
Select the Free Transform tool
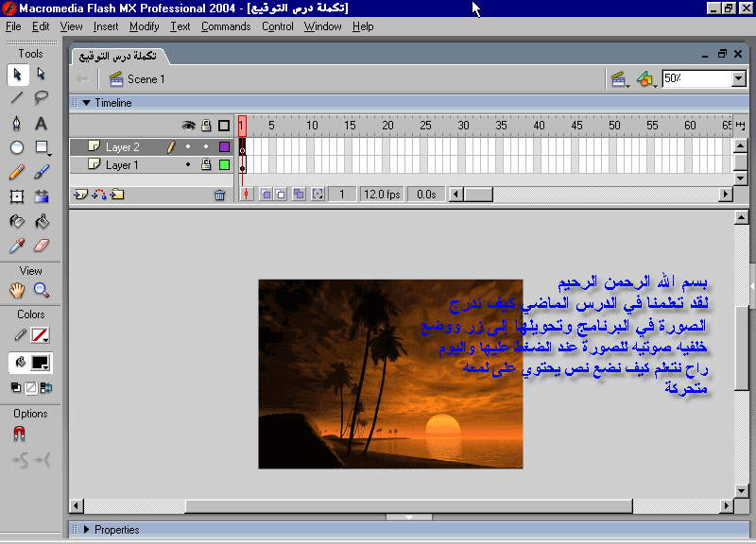click(x=17, y=196)
